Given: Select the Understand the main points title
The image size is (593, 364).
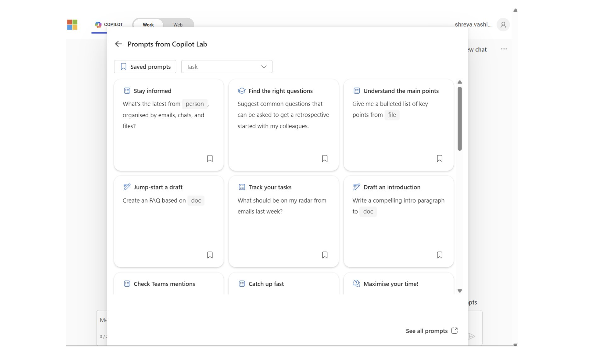Looking at the screenshot, I should (x=401, y=91).
